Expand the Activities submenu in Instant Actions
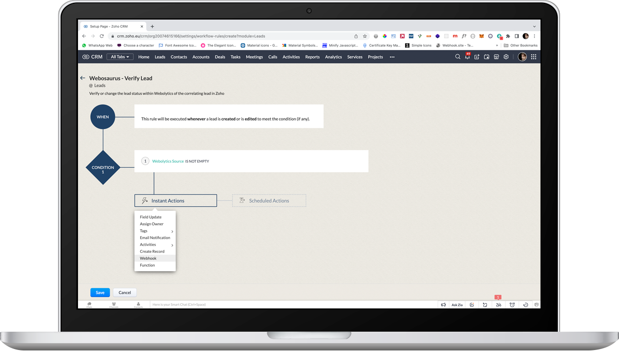Image resolution: width=619 pixels, height=364 pixels. pyautogui.click(x=155, y=244)
